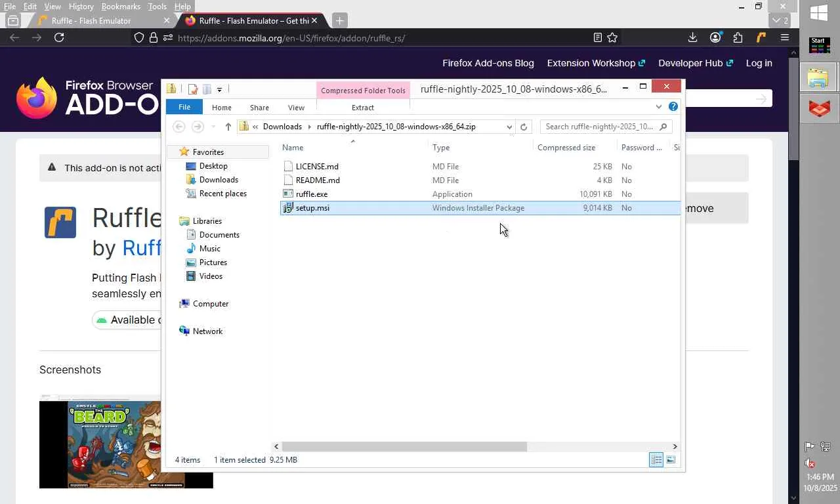This screenshot has height=504, width=840.
Task: Open Explorer Help question mark icon
Action: click(673, 106)
